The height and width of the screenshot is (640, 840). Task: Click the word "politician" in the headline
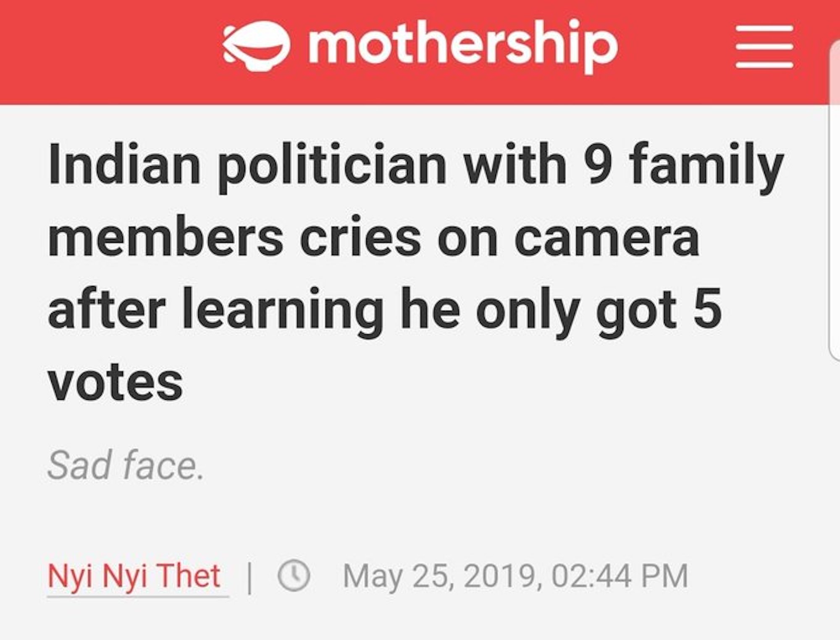(332, 165)
